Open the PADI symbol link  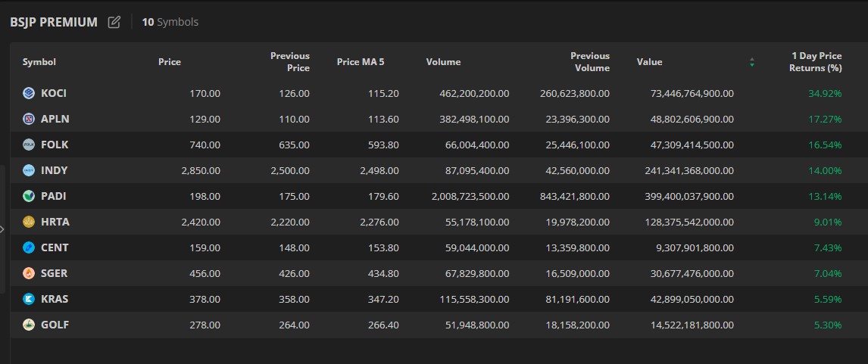[53, 196]
